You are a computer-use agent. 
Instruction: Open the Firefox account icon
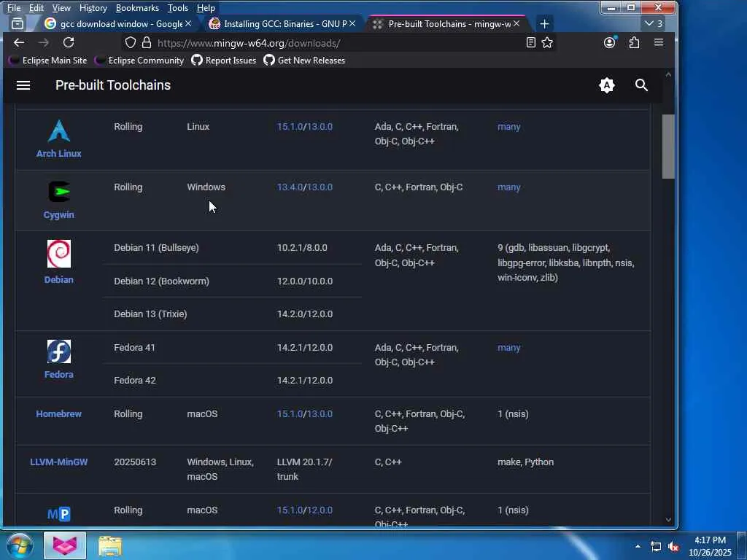pos(609,43)
